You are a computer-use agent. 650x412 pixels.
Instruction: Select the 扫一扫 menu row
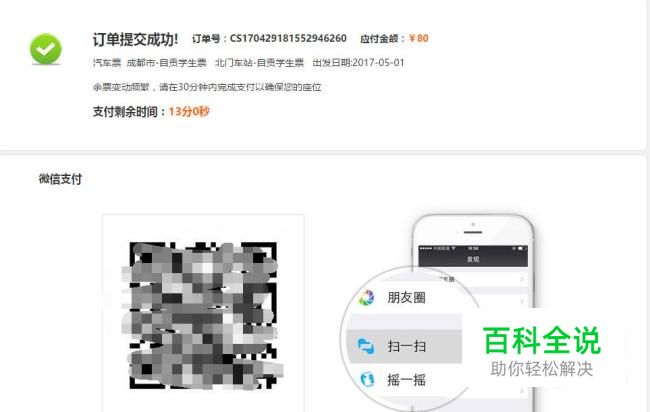coord(404,346)
